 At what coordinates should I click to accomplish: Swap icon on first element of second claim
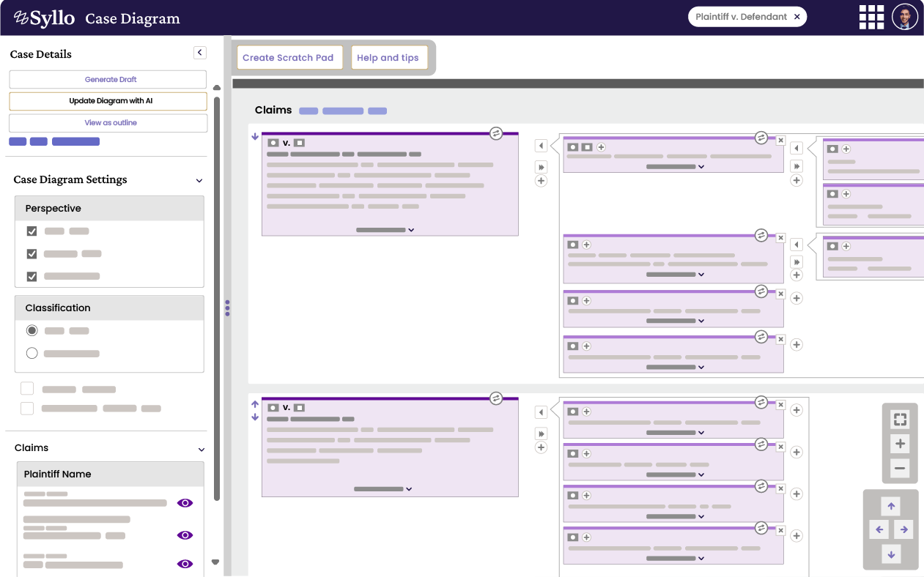pyautogui.click(x=761, y=402)
